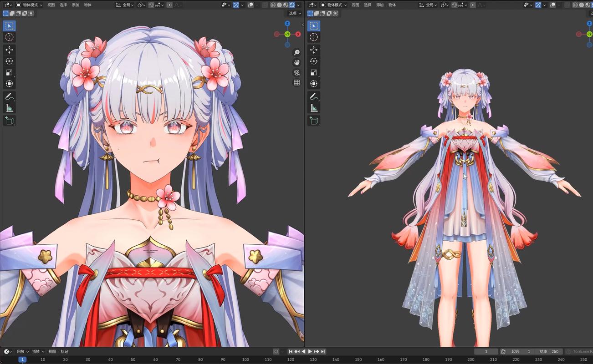
Task: Select the Select Box tool in left viewport
Action: [x=9, y=25]
